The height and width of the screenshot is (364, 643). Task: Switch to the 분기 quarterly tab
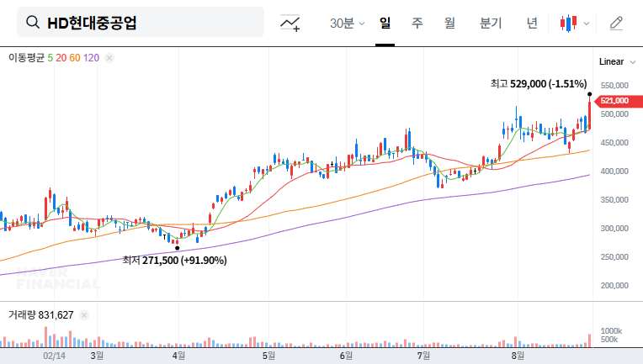[x=491, y=23]
